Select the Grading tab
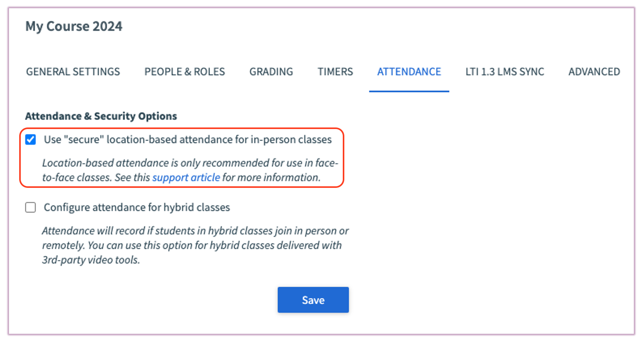The height and width of the screenshot is (342, 644). tap(271, 71)
